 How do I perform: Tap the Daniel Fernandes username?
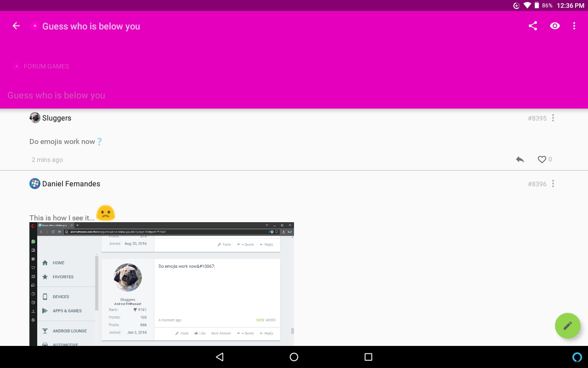(71, 184)
